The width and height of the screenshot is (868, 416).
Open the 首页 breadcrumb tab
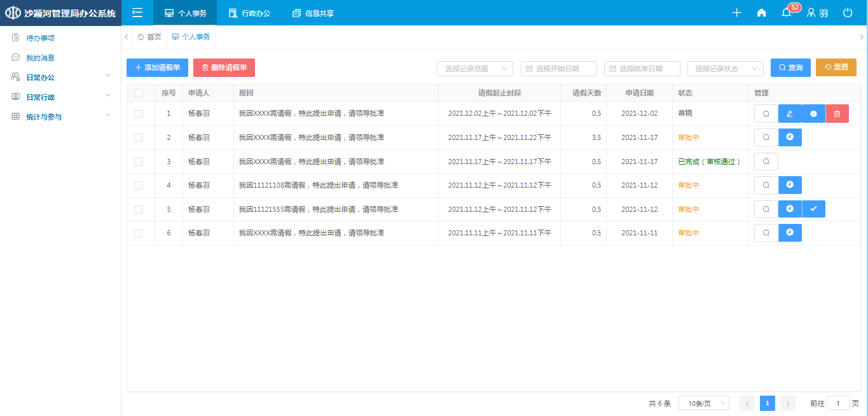(x=149, y=38)
